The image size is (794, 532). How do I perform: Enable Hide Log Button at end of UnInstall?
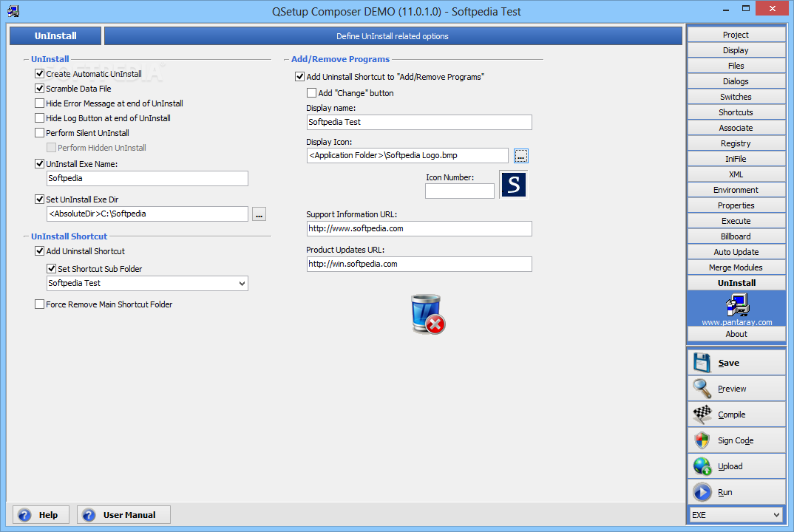[x=39, y=118]
